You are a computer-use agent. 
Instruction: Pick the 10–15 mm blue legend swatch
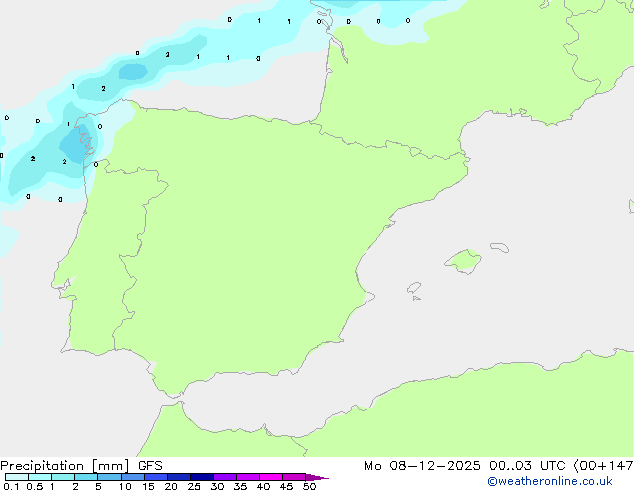pyautogui.click(x=132, y=477)
